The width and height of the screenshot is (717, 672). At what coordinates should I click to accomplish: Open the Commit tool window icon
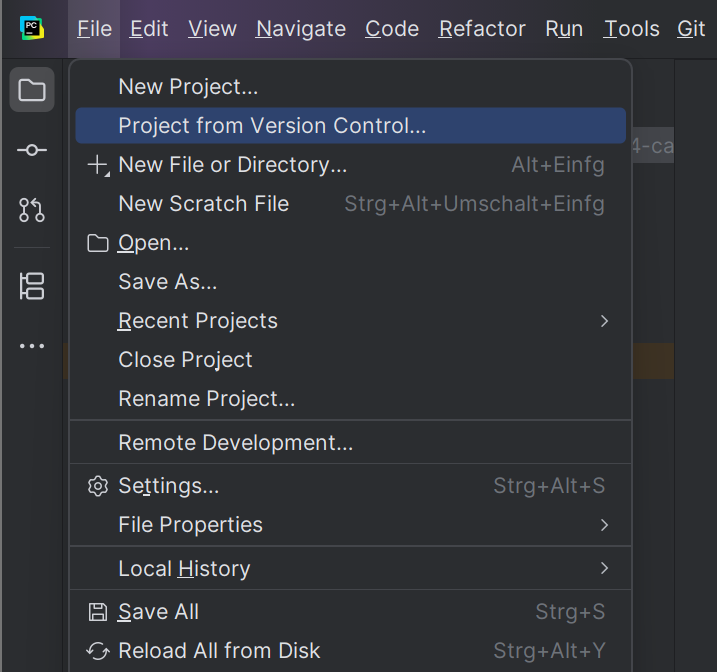pyautogui.click(x=32, y=150)
